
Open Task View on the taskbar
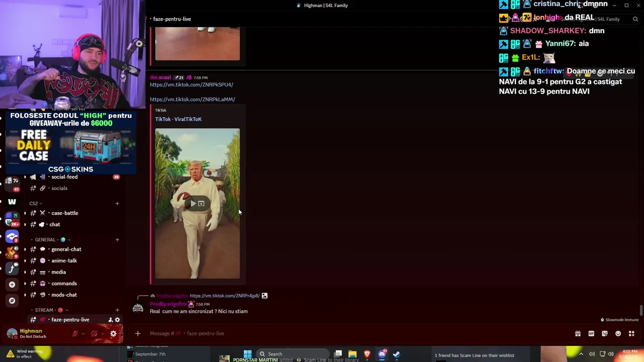coord(338,354)
